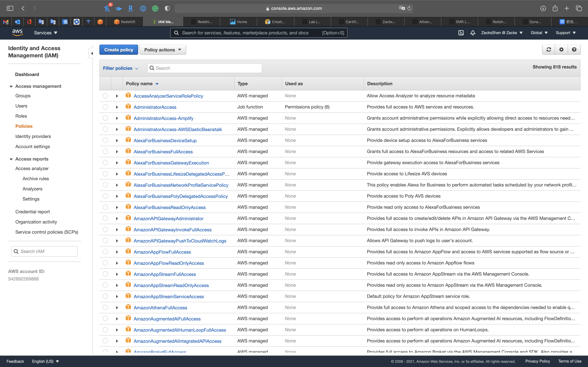Click the Create policy button

click(119, 50)
